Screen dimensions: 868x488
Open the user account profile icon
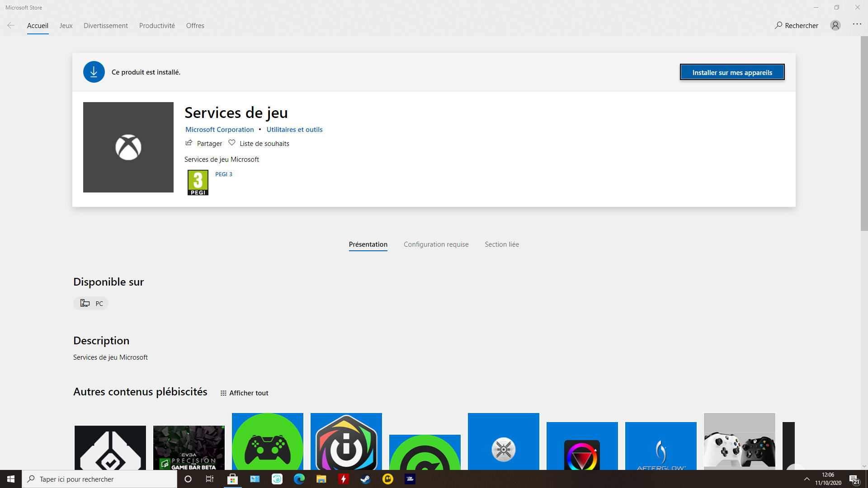(835, 26)
